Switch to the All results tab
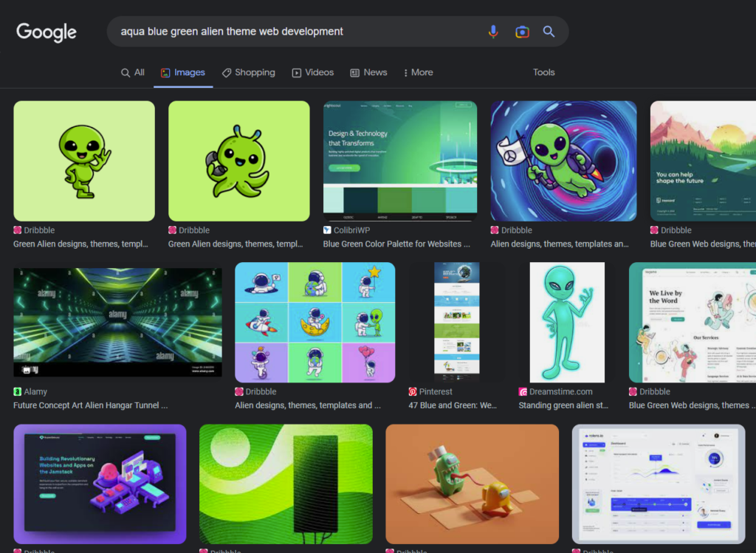This screenshot has height=553, width=756. point(133,72)
